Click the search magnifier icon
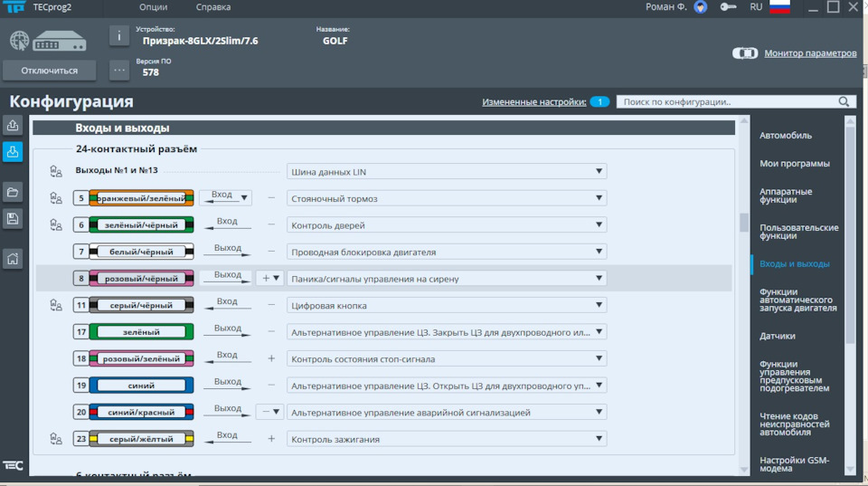 844,101
